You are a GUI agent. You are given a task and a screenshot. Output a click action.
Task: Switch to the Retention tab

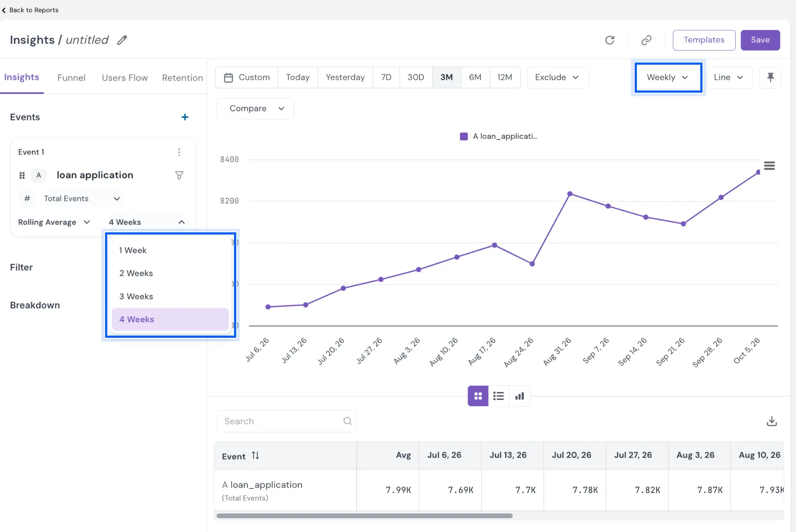coord(183,78)
